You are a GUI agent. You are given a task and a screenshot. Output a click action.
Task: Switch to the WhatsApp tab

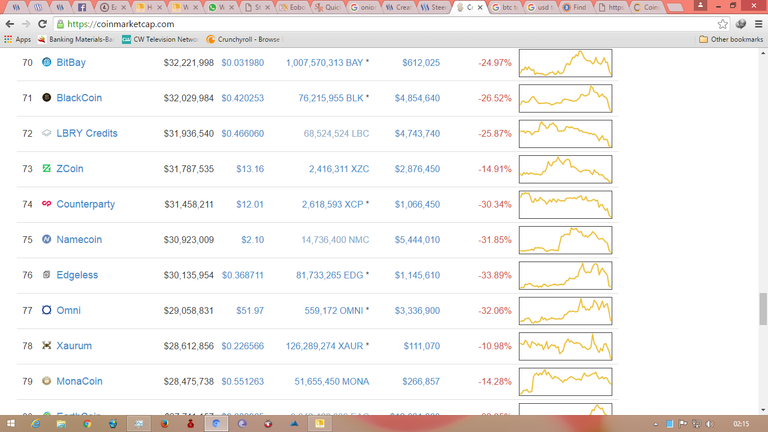point(221,7)
